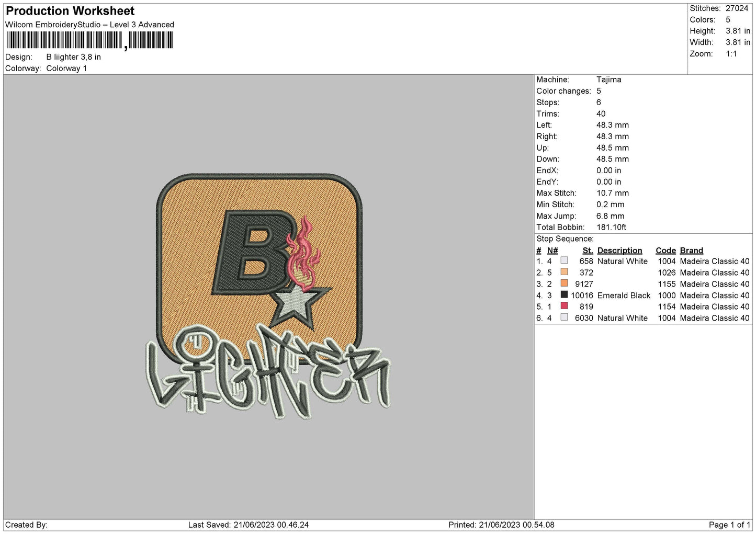Click the Production Worksheet title
The image size is (756, 534).
tap(70, 11)
